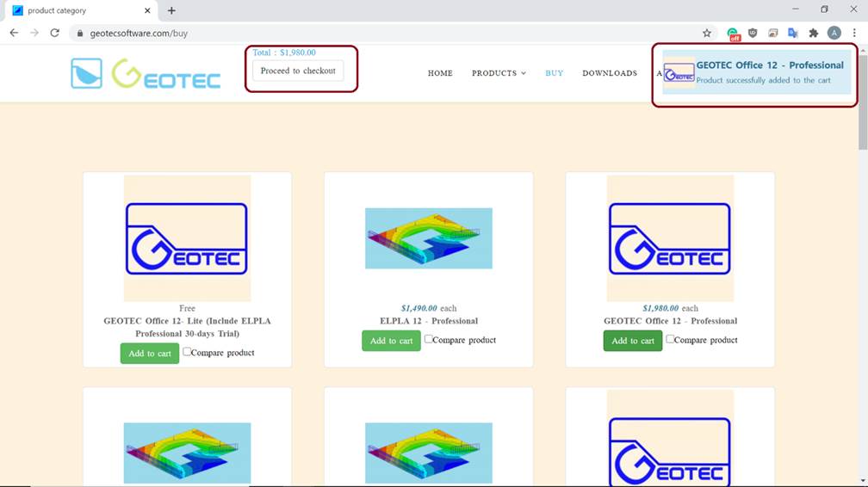The image size is (868, 487).
Task: Click the scrollbar down arrow
Action: (x=863, y=482)
